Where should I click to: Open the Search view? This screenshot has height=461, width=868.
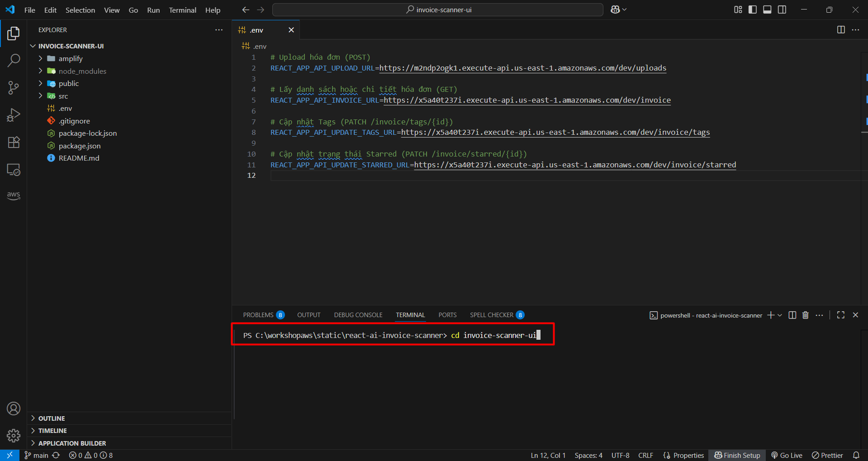click(x=13, y=60)
